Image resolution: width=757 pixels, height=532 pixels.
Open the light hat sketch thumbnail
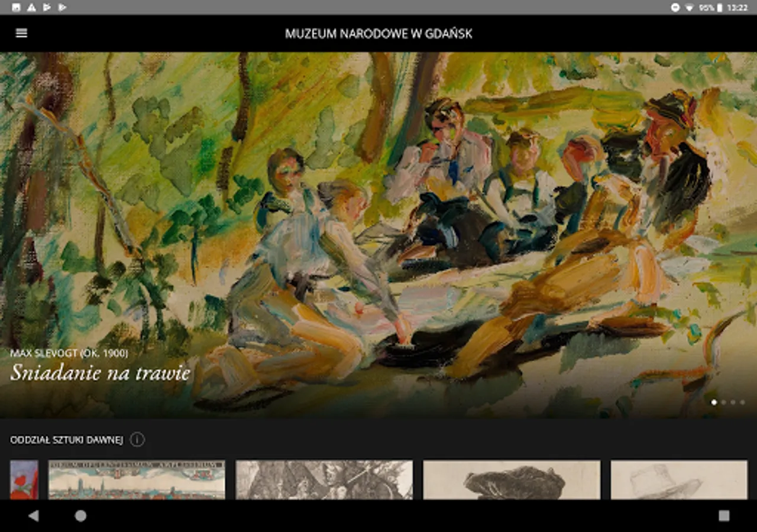pyautogui.click(x=679, y=480)
